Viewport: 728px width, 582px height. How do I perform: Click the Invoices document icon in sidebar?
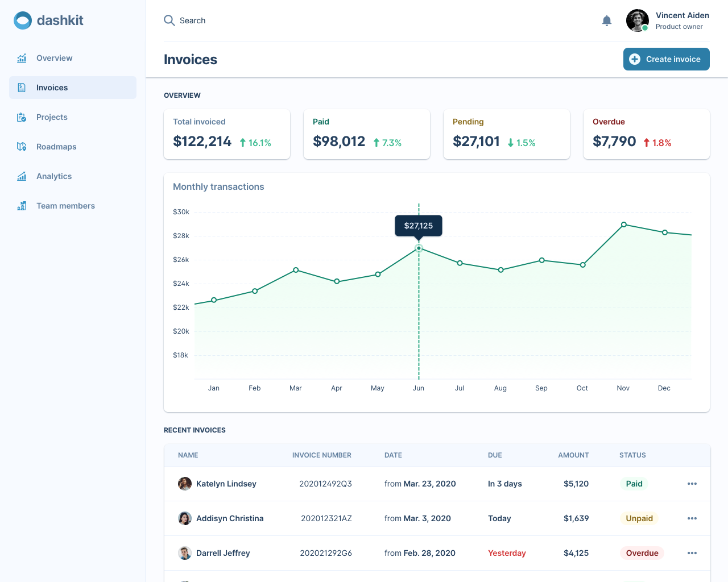[x=22, y=88]
